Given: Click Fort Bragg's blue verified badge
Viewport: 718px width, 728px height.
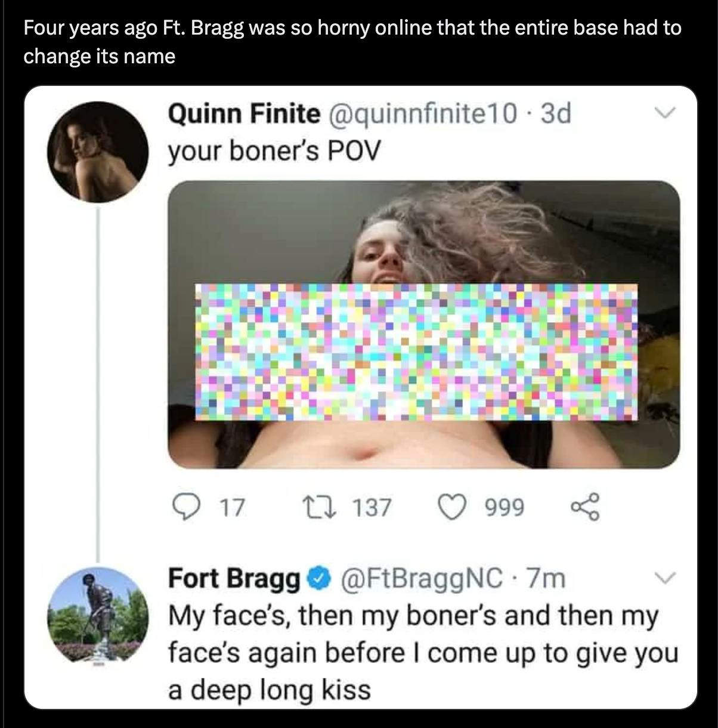Looking at the screenshot, I should 318,578.
